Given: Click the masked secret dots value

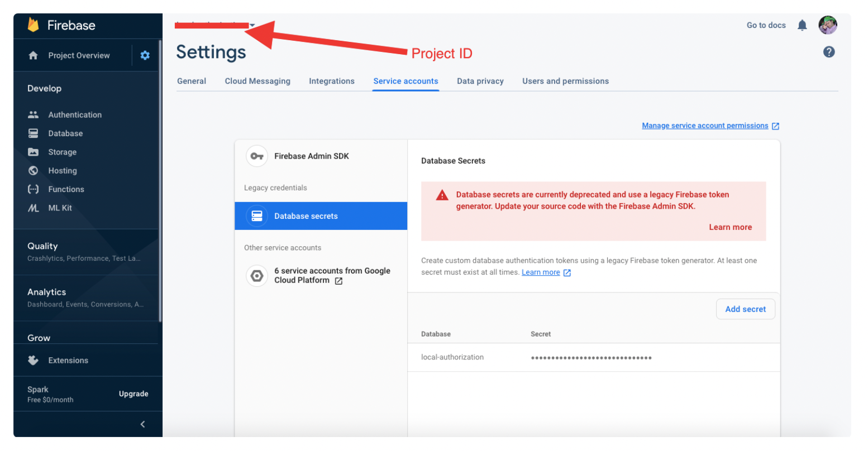Looking at the screenshot, I should pos(591,358).
